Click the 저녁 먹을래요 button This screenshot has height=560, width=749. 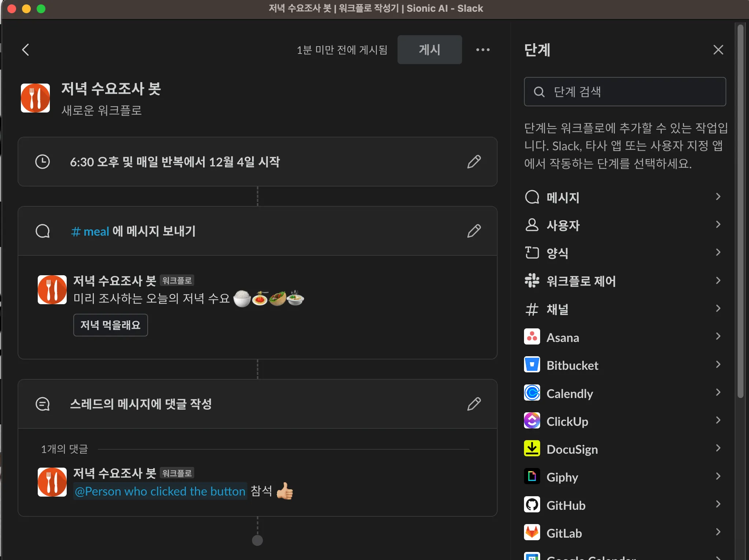point(110,325)
